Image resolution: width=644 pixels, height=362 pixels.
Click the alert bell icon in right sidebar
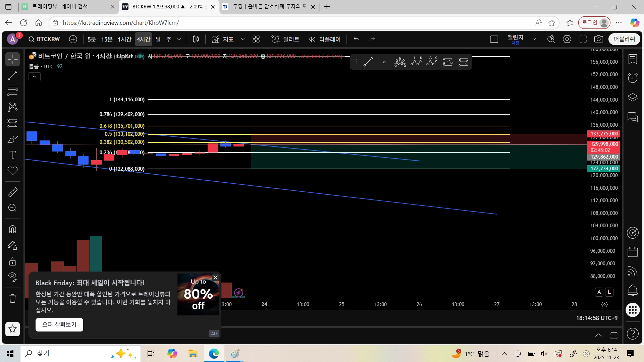(x=632, y=290)
